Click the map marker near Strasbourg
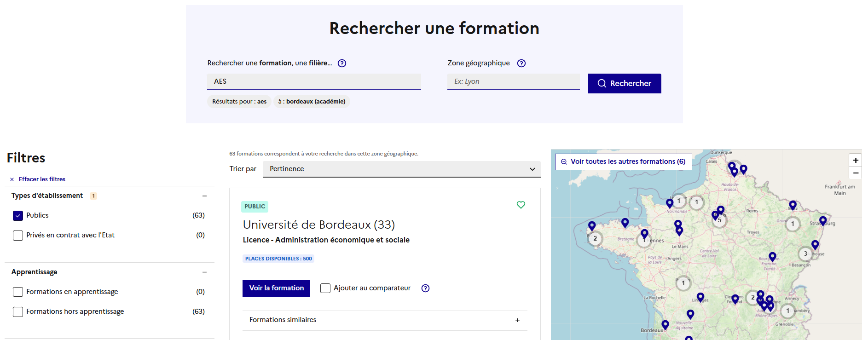The image size is (868, 340). coord(822,220)
